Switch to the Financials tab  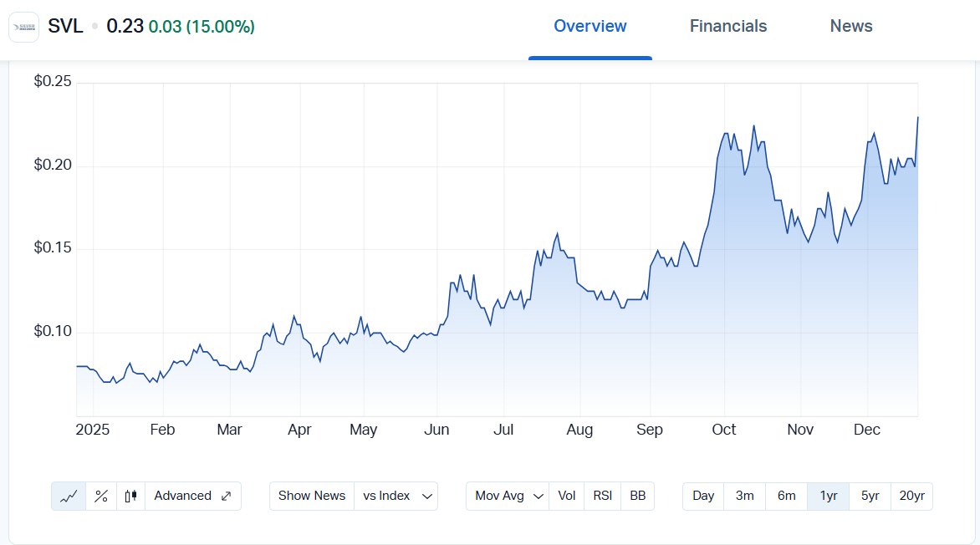point(728,27)
